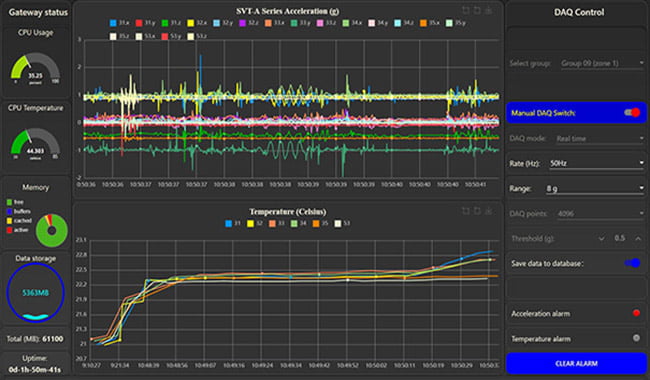The width and height of the screenshot is (650, 380).
Task: Click the save-image icon on the Acceleration chart
Action: coord(488,10)
